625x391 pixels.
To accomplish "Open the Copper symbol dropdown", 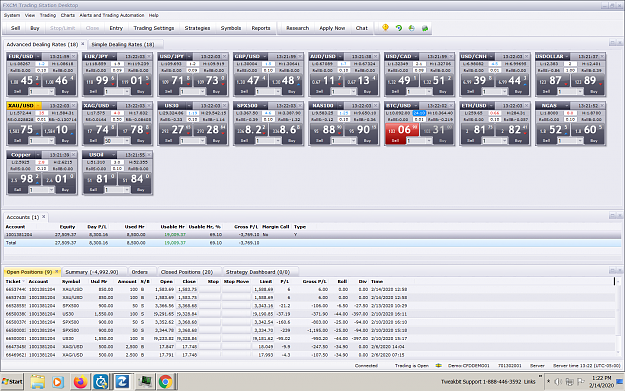I will click(38, 155).
